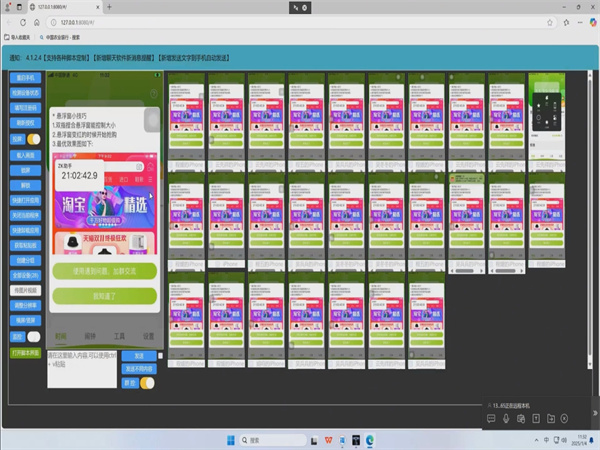Toggle the switch near bottom of left sidebar

pyautogui.click(x=31, y=335)
